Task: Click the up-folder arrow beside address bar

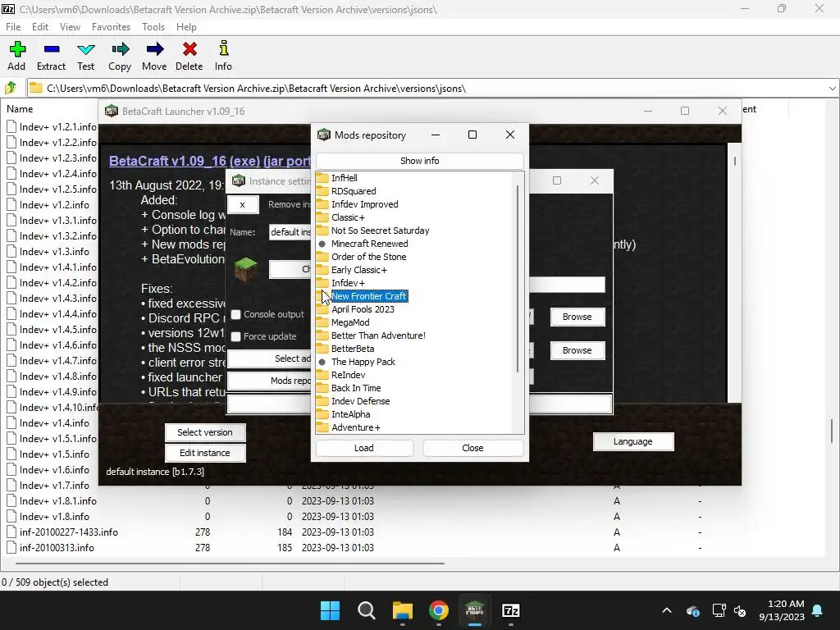Action: [11, 88]
